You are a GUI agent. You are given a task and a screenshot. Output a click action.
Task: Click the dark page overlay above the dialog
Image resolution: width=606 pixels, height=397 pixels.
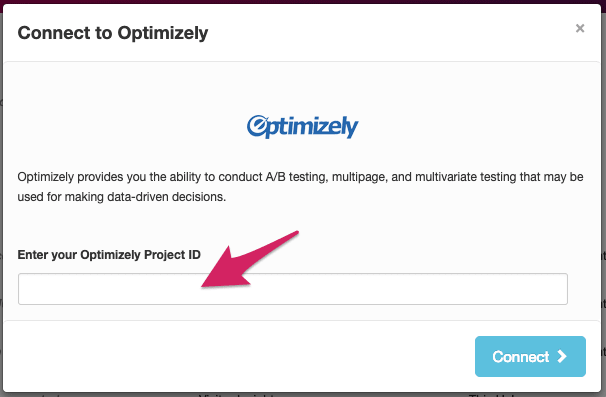(303, 2)
